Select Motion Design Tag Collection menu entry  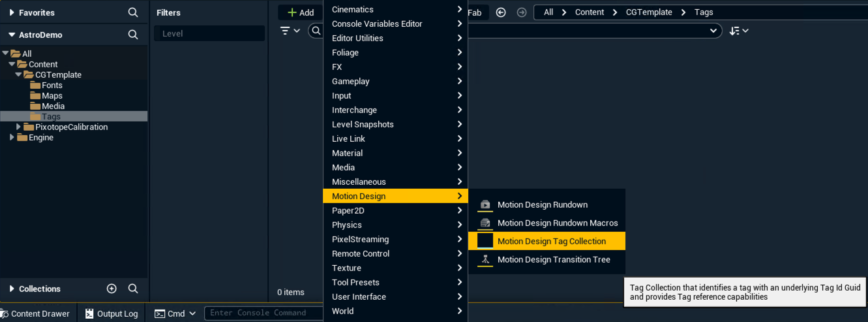coord(551,242)
